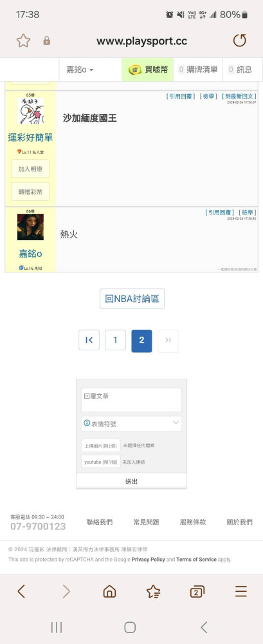Open 嘉銘o user avatar thumbnail
The image size is (263, 644).
click(x=30, y=227)
